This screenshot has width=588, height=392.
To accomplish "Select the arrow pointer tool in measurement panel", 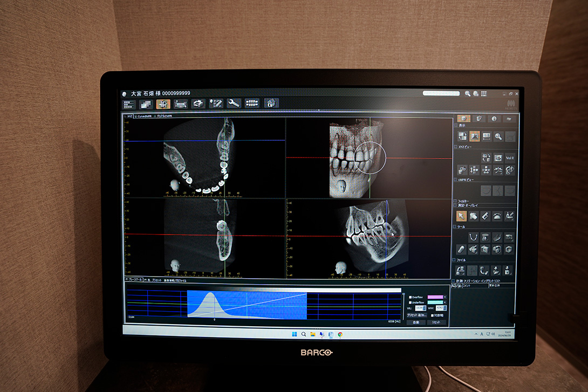I will 461,216.
